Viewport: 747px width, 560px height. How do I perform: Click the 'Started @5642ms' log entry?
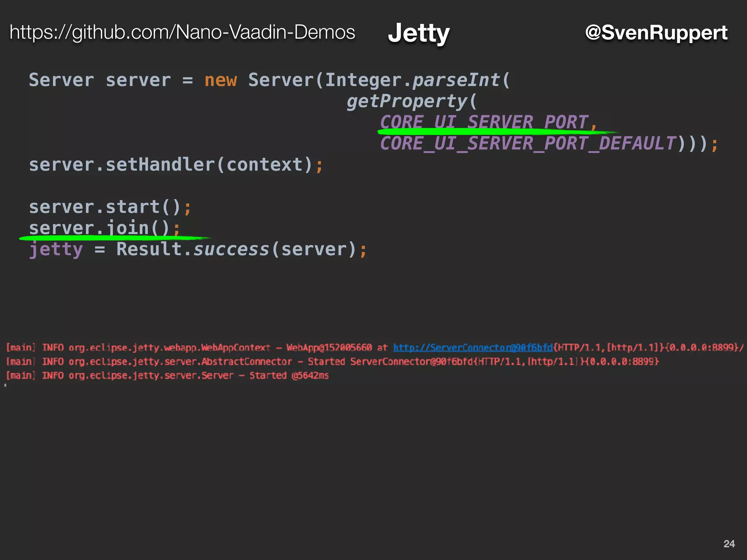pyautogui.click(x=289, y=376)
